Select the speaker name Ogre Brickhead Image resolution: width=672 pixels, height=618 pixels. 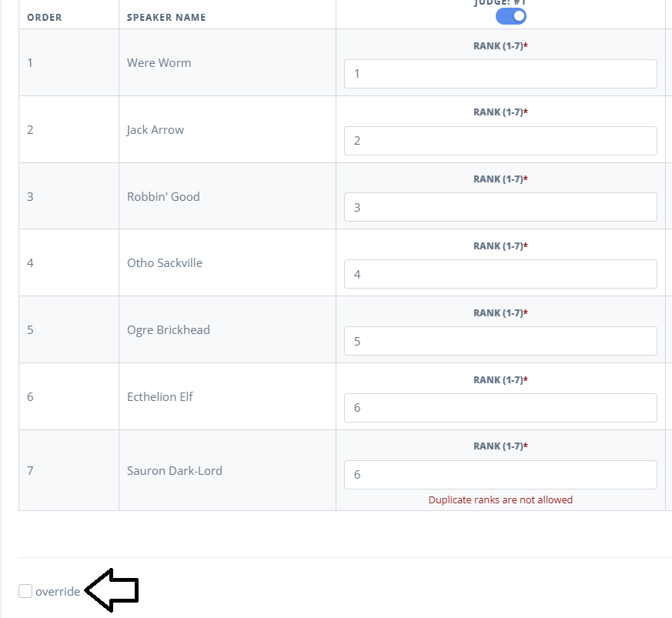pyautogui.click(x=169, y=330)
